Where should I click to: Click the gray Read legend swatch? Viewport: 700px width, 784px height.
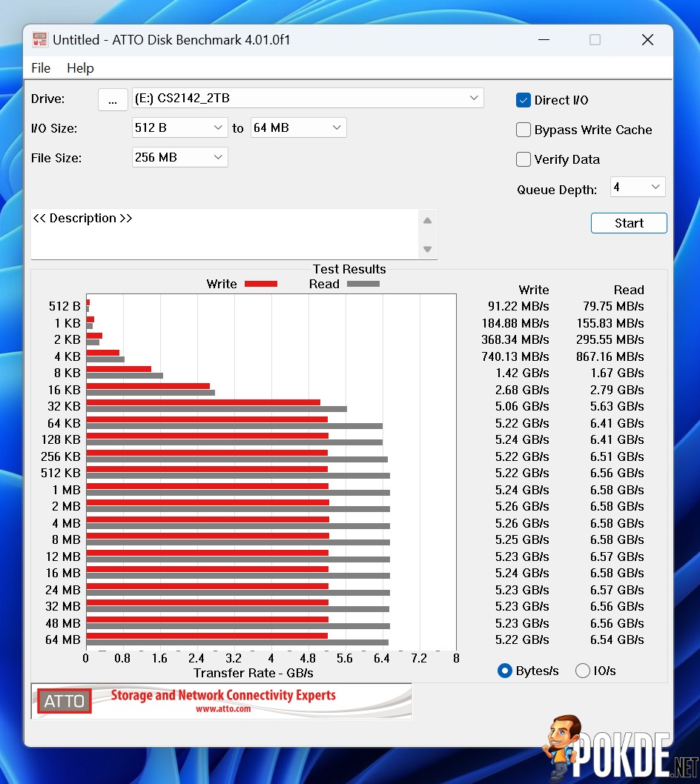(x=363, y=284)
